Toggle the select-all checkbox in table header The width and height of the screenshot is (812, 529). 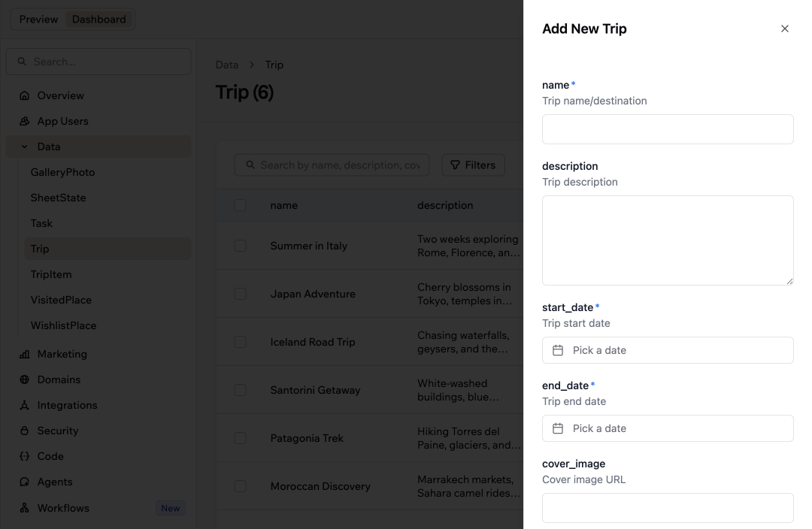[x=241, y=205]
